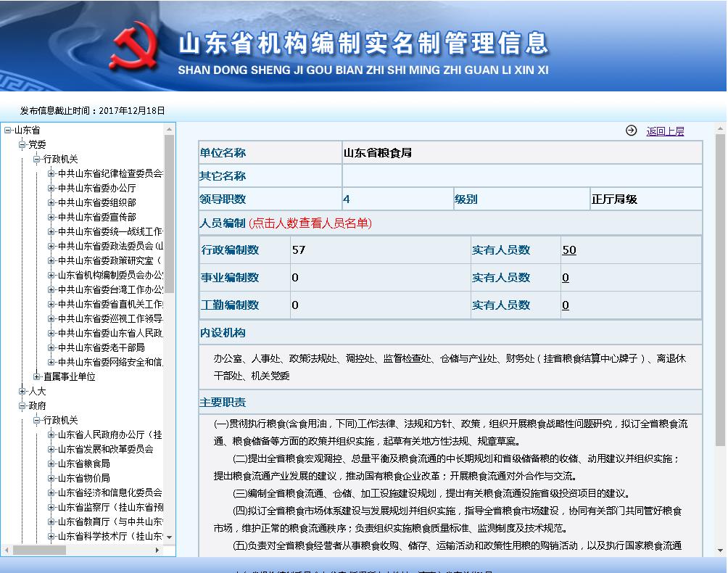This screenshot has height=573, width=728.
Task: Expand the 人大 tree node
Action: [x=22, y=391]
